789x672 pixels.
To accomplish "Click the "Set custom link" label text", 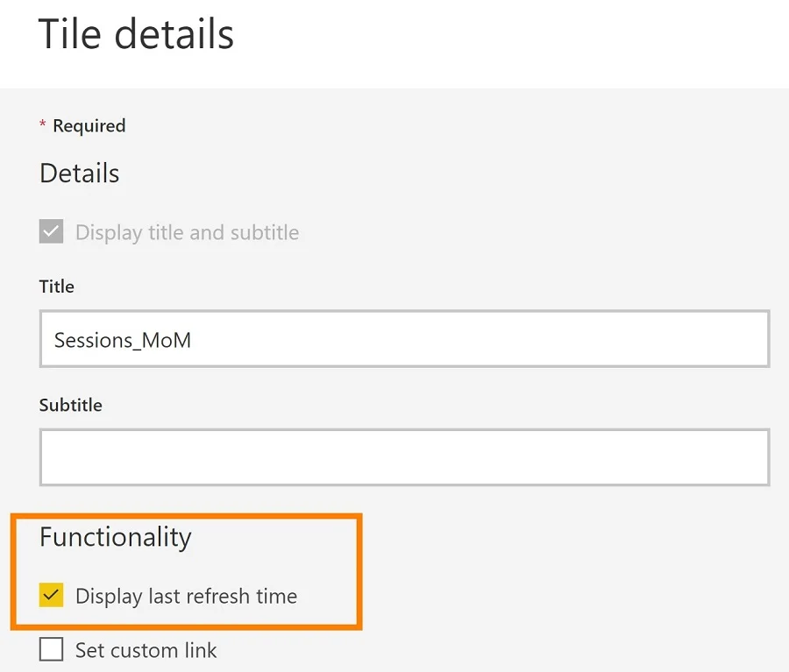I will point(146,650).
